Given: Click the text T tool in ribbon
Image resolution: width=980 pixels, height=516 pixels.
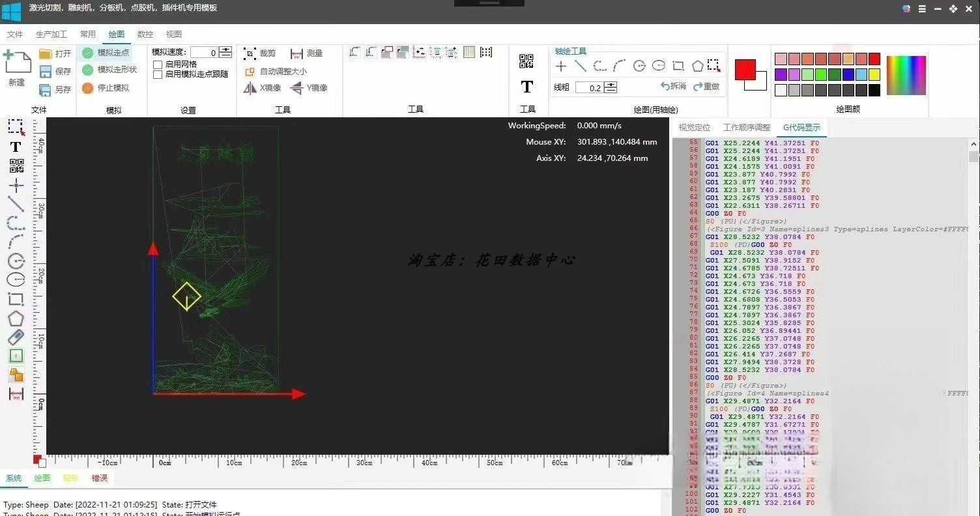Looking at the screenshot, I should 526,86.
